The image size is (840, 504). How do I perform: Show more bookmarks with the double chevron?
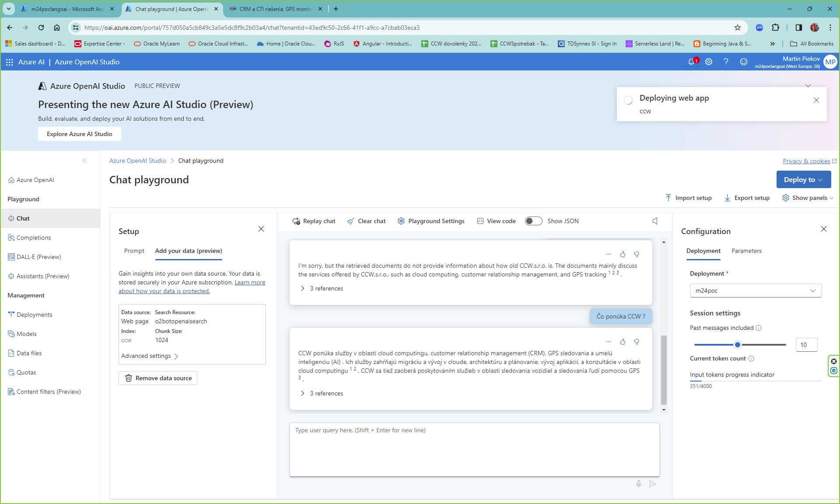pyautogui.click(x=773, y=44)
